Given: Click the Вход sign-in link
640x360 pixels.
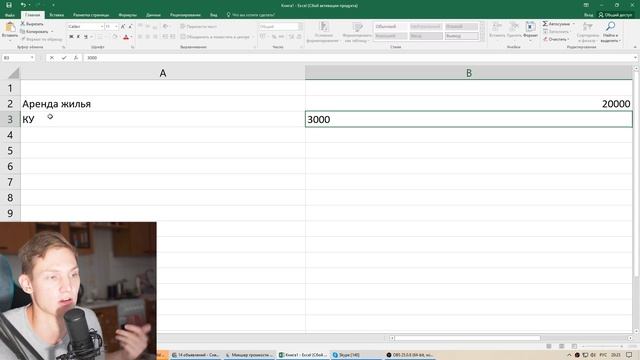Looking at the screenshot, I should coord(588,15).
